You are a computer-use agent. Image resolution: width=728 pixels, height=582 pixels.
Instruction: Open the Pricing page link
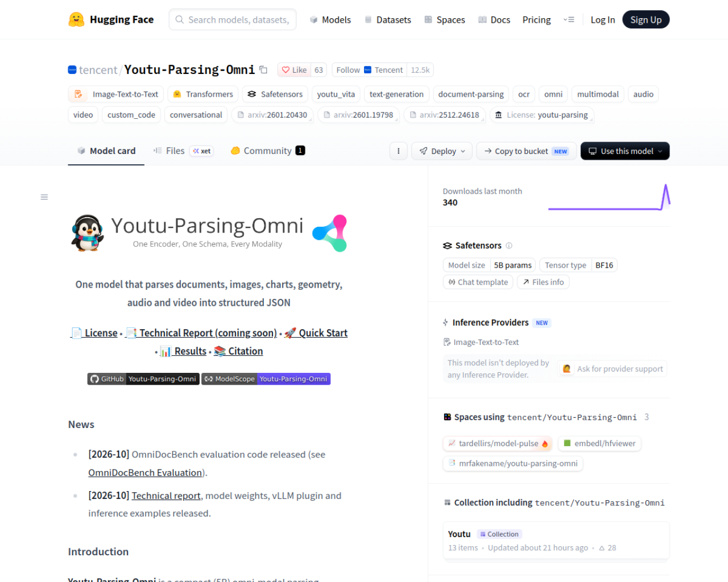pyautogui.click(x=537, y=20)
